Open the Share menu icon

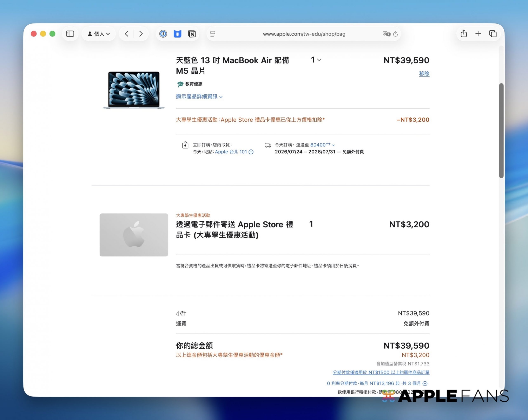pos(464,34)
